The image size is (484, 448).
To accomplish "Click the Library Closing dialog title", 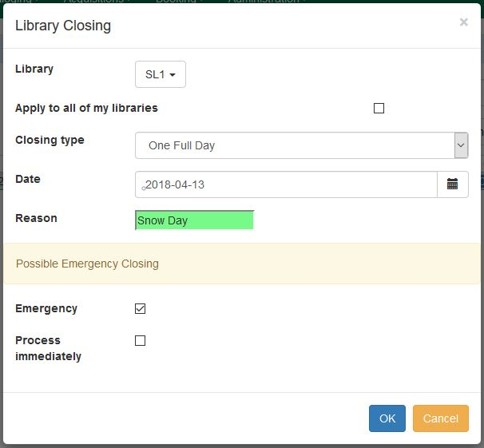I will [63, 26].
